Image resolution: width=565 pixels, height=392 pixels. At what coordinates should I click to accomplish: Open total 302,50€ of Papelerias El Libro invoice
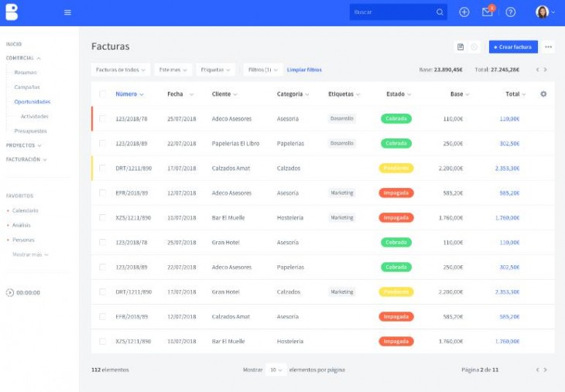(509, 143)
